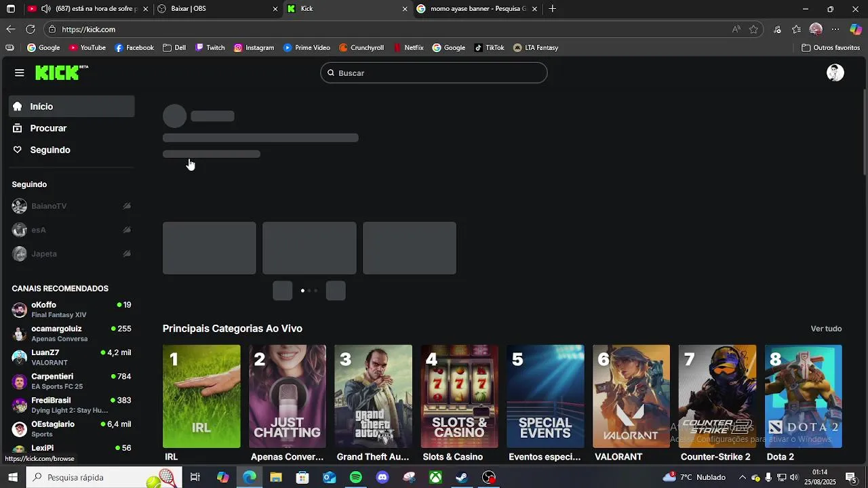Open Task View on the taskbar

[195, 477]
